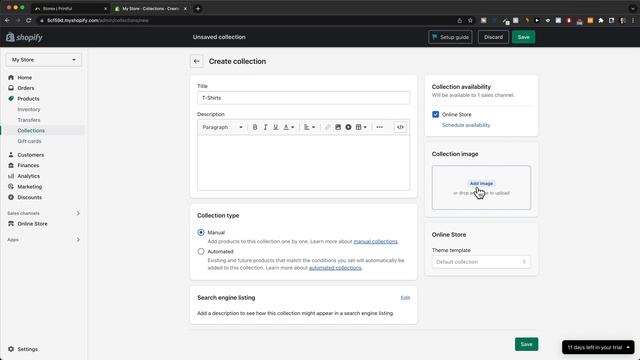The image size is (640, 360).
Task: Open Gift cards in sidebar
Action: (x=29, y=141)
